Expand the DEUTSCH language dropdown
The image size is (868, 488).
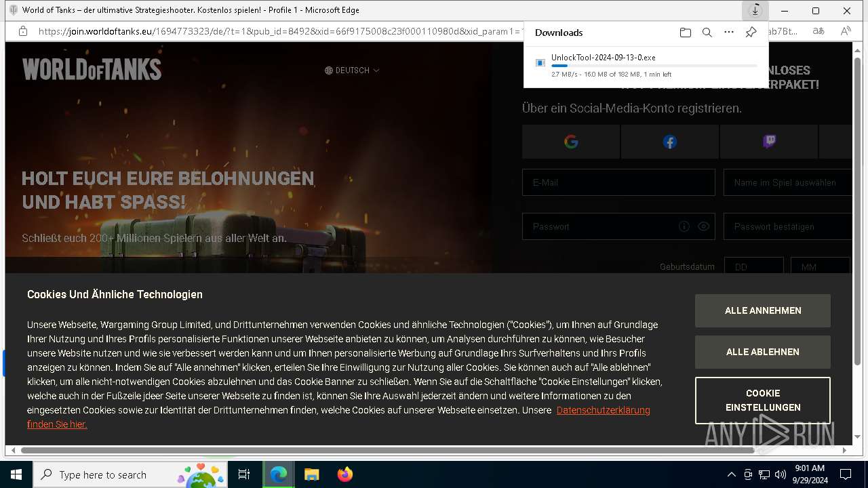tap(352, 70)
